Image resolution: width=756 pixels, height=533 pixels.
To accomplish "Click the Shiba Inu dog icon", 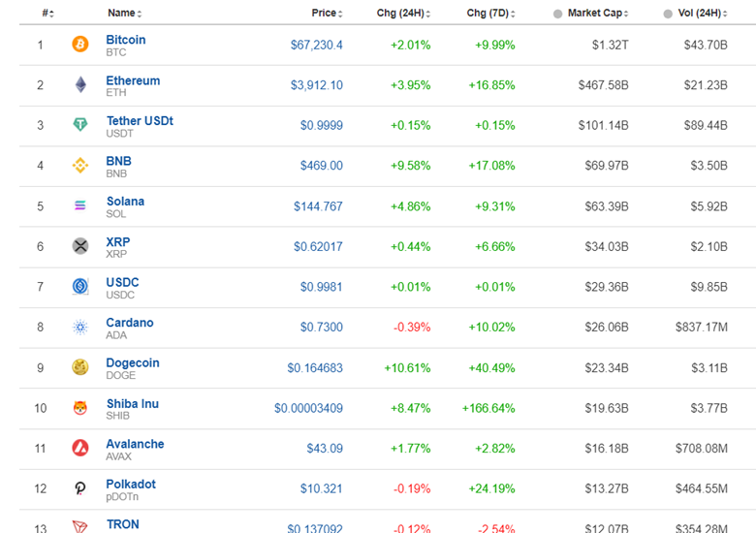I will point(80,408).
